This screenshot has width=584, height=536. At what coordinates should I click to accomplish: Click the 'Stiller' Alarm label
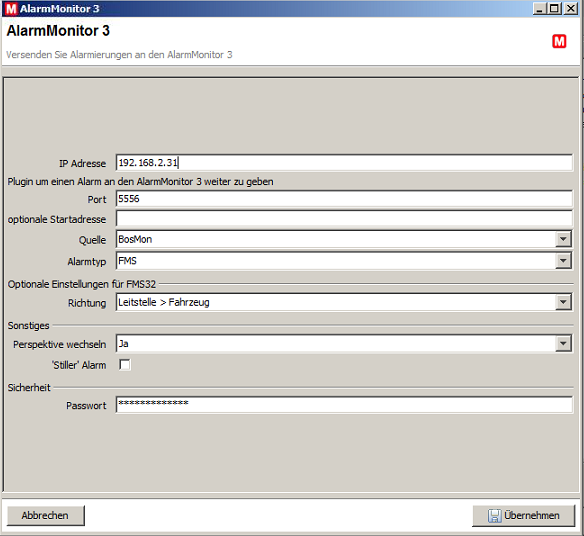click(x=79, y=365)
